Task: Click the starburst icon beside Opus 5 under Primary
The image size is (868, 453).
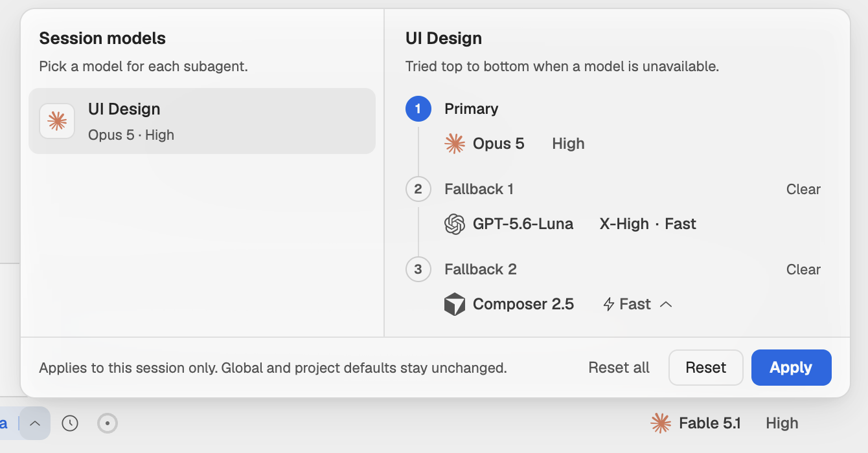Action: [x=455, y=144]
